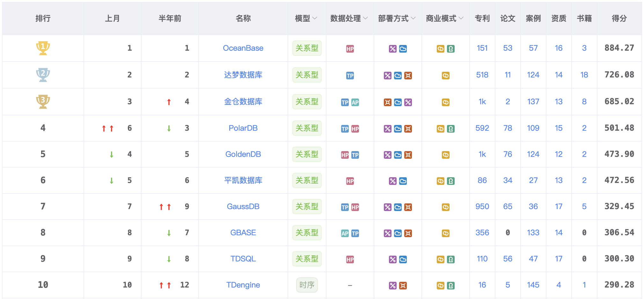Screen dimensions: 644x299
Task: Click the 资质 column header
Action: point(559,18)
